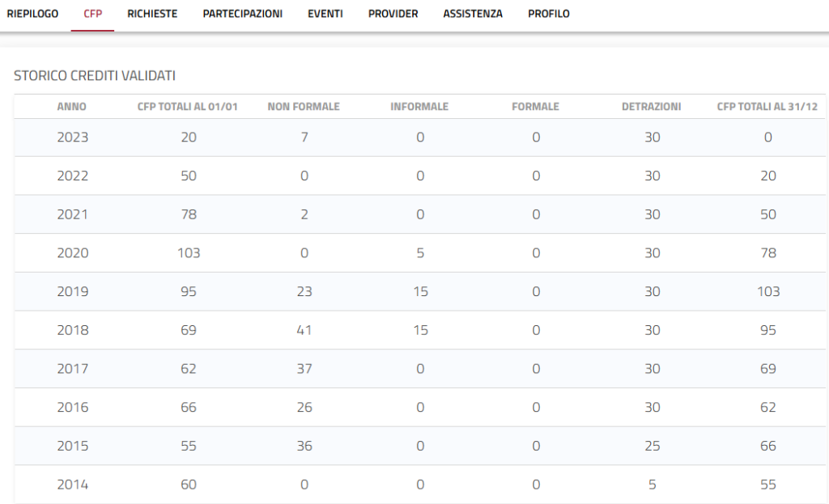The width and height of the screenshot is (829, 504).
Task: Select the 2023 year cell
Action: pyautogui.click(x=72, y=138)
